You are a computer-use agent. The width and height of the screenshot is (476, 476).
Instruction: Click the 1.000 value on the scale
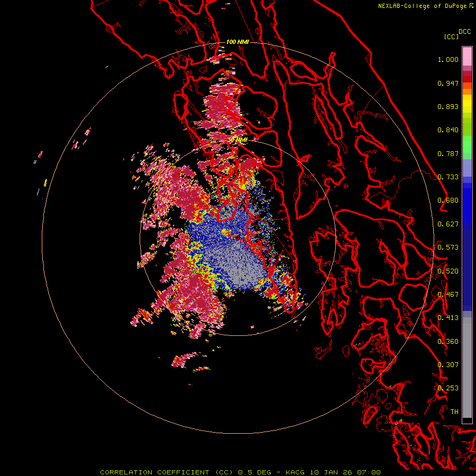click(x=448, y=59)
